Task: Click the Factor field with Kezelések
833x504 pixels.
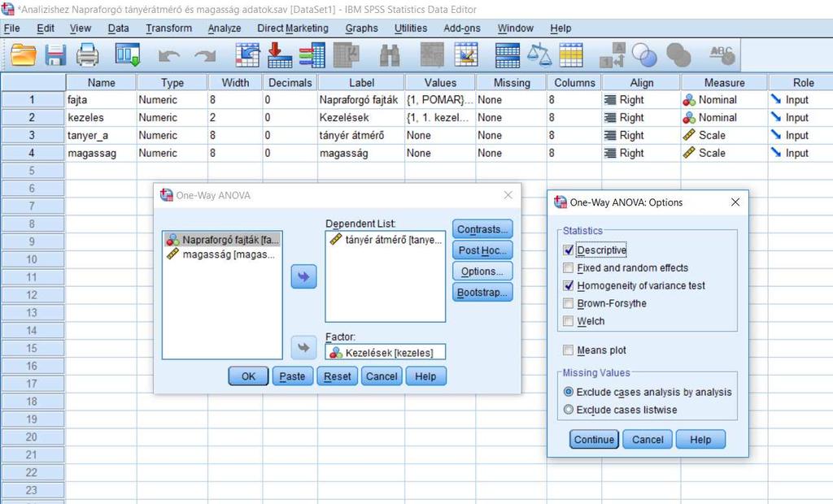Action: tap(385, 353)
